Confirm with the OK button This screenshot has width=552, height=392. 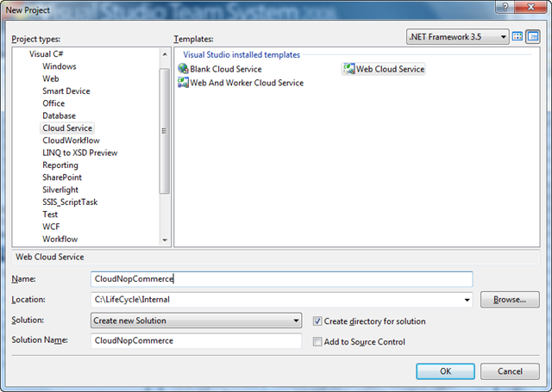point(445,371)
